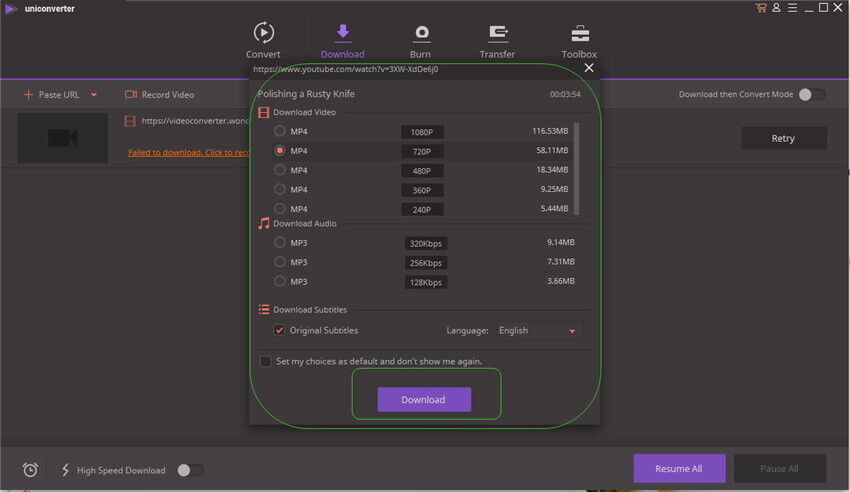Click the video title Polishing a Rusty Knife
This screenshot has width=850, height=492.
(306, 94)
